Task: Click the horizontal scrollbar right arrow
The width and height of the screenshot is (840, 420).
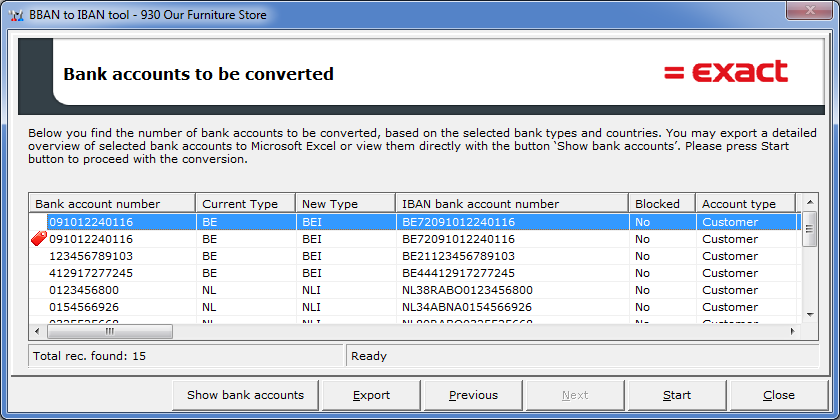Action: click(794, 331)
